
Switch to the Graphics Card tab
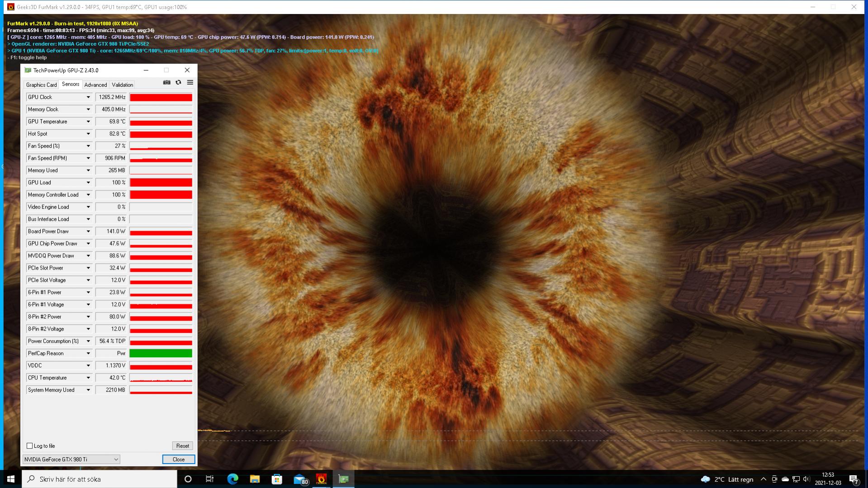[x=41, y=85]
